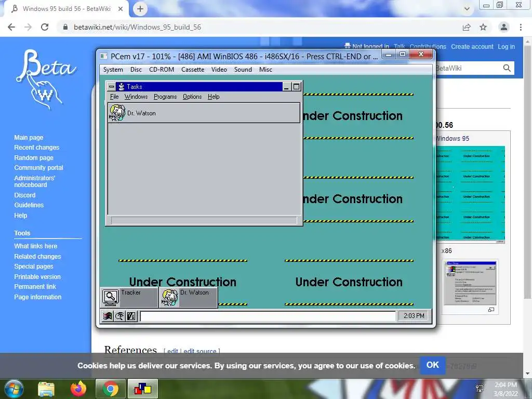This screenshot has width=532, height=399.
Task: Open What links here
Action: 36,246
